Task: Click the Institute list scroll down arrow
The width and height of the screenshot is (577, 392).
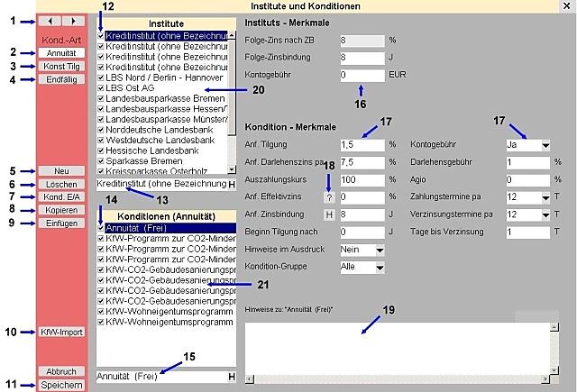Action: (232, 169)
